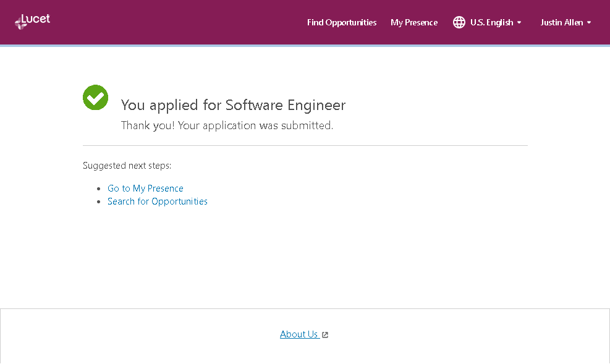Click the Lucet logo in the header
The width and height of the screenshot is (610, 364).
[x=32, y=22]
